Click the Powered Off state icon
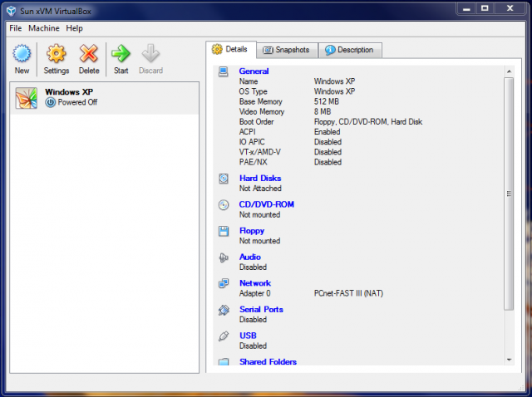 pos(50,102)
